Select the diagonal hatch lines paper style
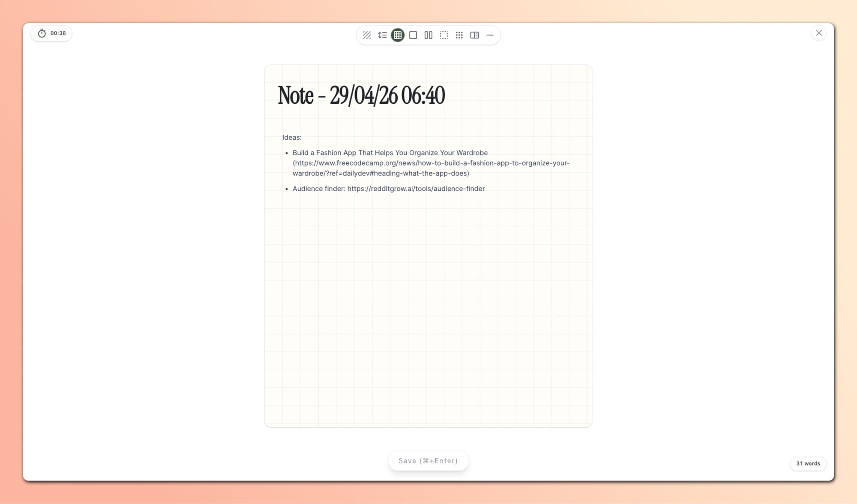Screen dimensions: 857x504 click(x=367, y=35)
